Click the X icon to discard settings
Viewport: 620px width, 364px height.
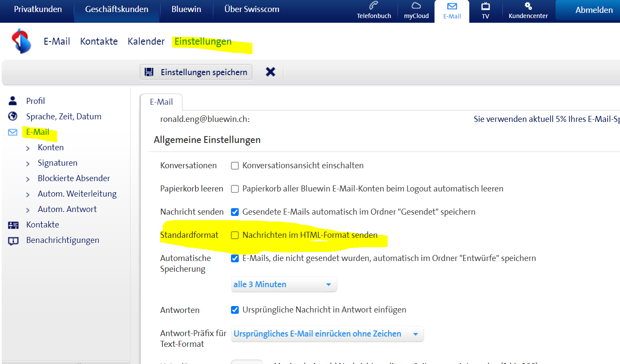tap(270, 72)
